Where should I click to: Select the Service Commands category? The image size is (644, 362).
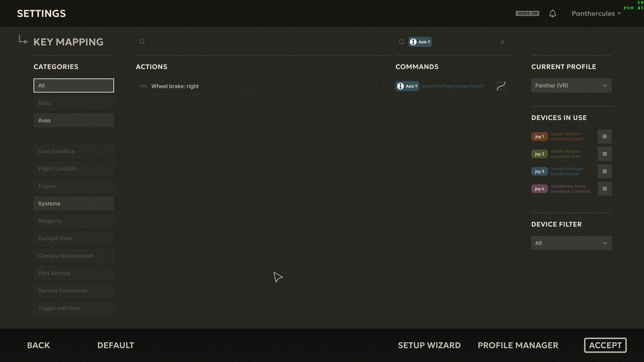[74, 291]
